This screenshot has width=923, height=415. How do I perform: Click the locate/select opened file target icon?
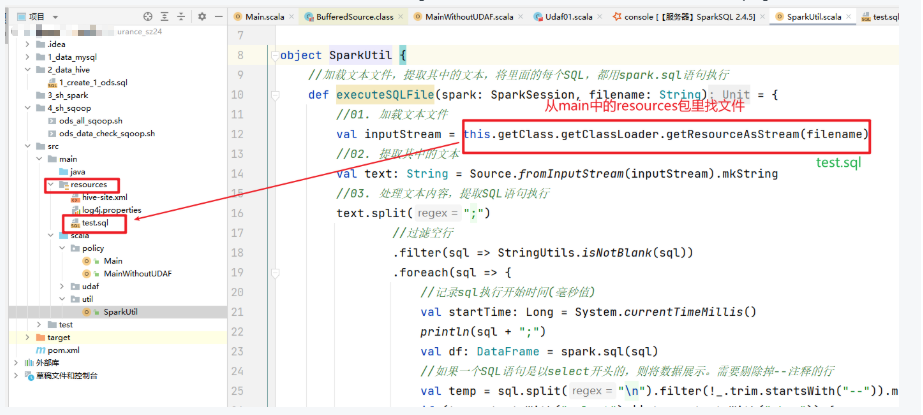[148, 16]
